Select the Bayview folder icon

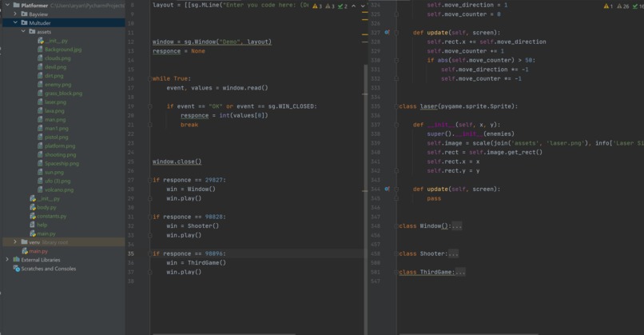[x=24, y=14]
